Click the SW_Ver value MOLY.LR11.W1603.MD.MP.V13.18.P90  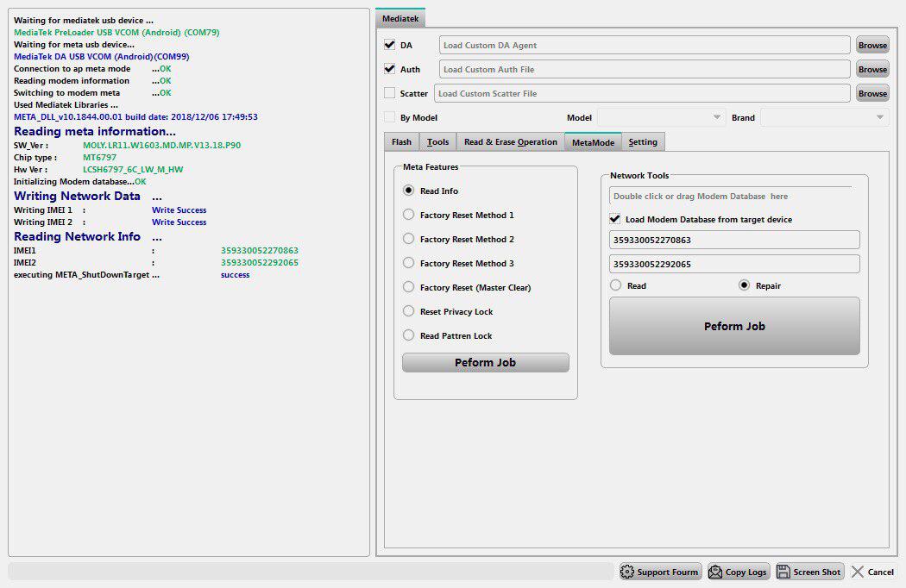[x=162, y=145]
